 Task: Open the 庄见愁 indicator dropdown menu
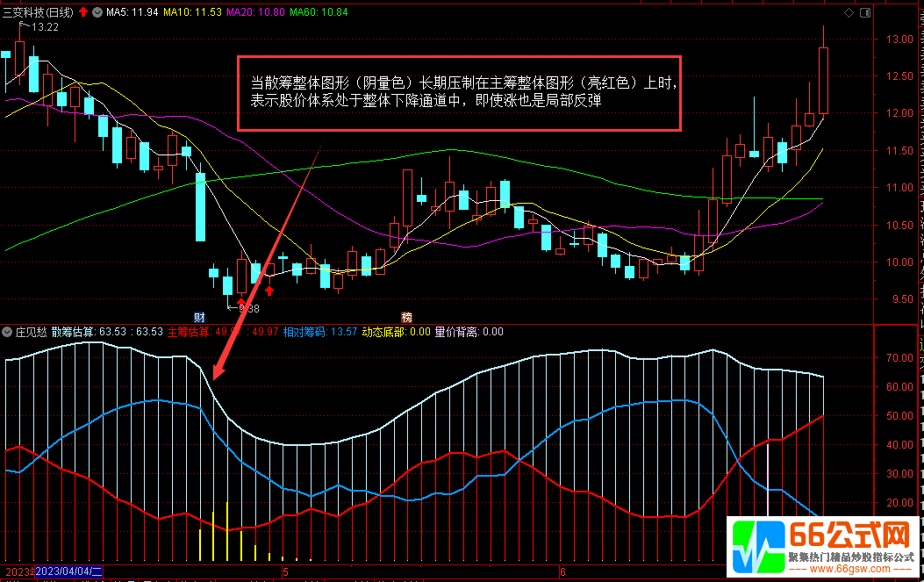[x=7, y=332]
